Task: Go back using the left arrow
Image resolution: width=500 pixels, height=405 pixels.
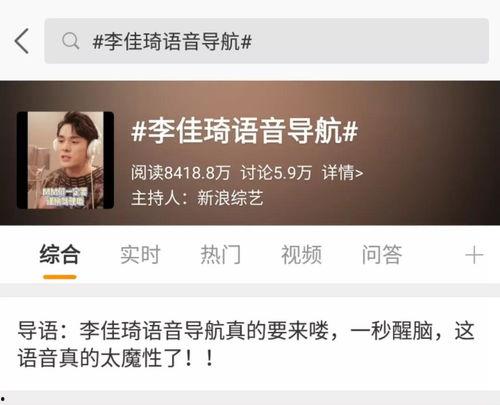Action: point(22,41)
